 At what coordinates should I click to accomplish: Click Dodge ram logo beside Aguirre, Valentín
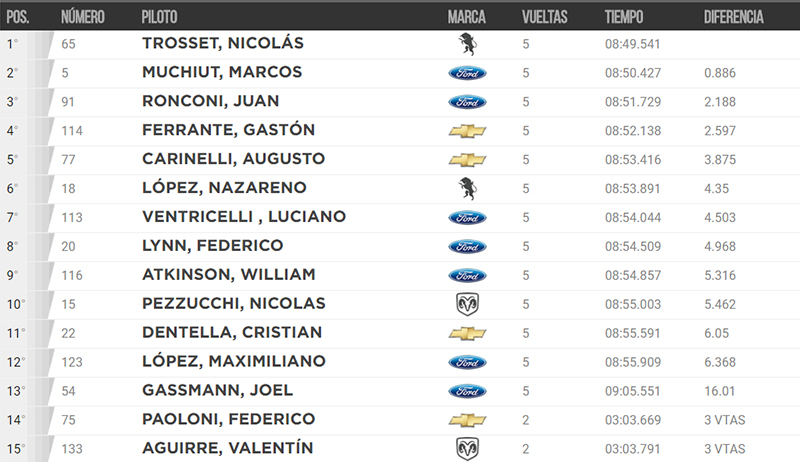pos(467,449)
